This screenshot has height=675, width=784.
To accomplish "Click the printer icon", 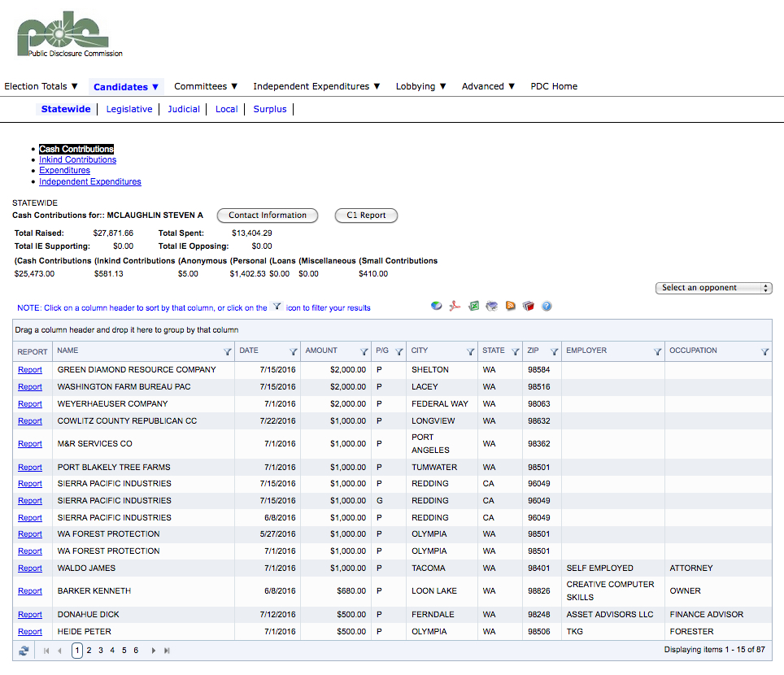I will click(492, 307).
